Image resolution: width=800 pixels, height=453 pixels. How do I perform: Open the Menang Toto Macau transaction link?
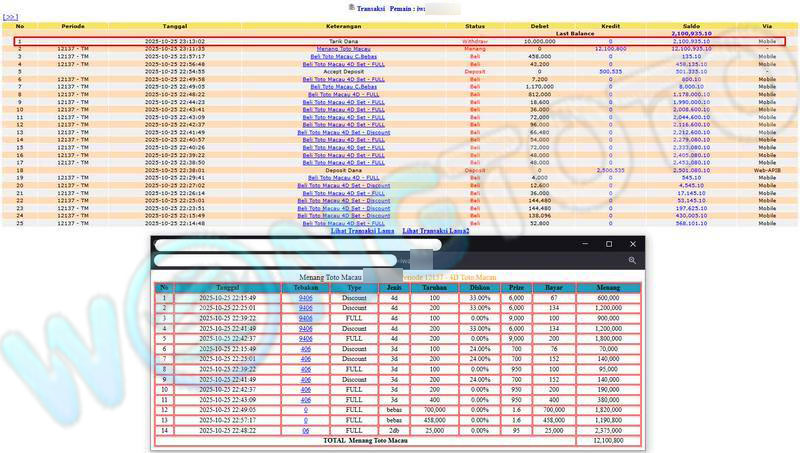pyautogui.click(x=343, y=48)
